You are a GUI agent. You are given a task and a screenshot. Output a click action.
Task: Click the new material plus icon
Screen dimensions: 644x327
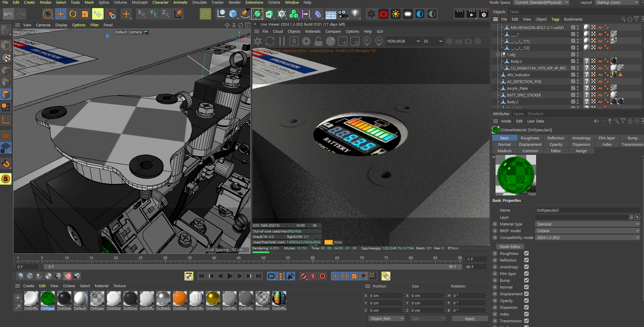pyautogui.click(x=18, y=298)
